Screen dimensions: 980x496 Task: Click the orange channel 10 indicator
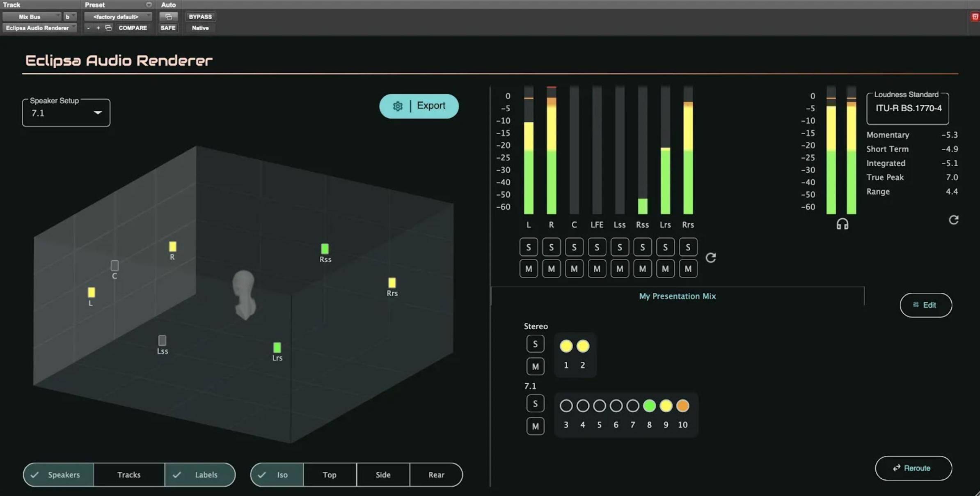[682, 406]
